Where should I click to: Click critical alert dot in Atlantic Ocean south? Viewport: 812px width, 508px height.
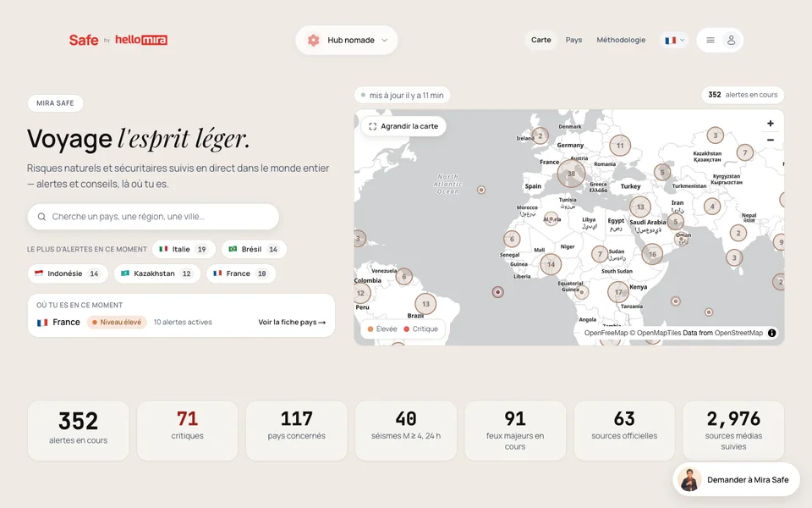(497, 292)
